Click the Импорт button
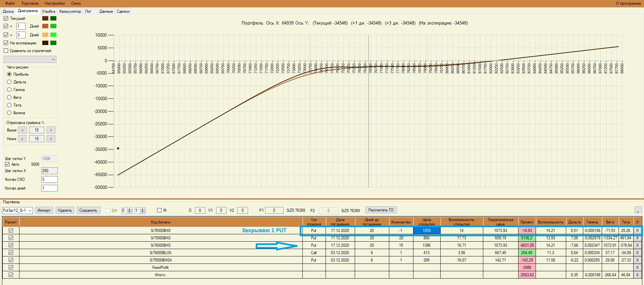 [44, 210]
